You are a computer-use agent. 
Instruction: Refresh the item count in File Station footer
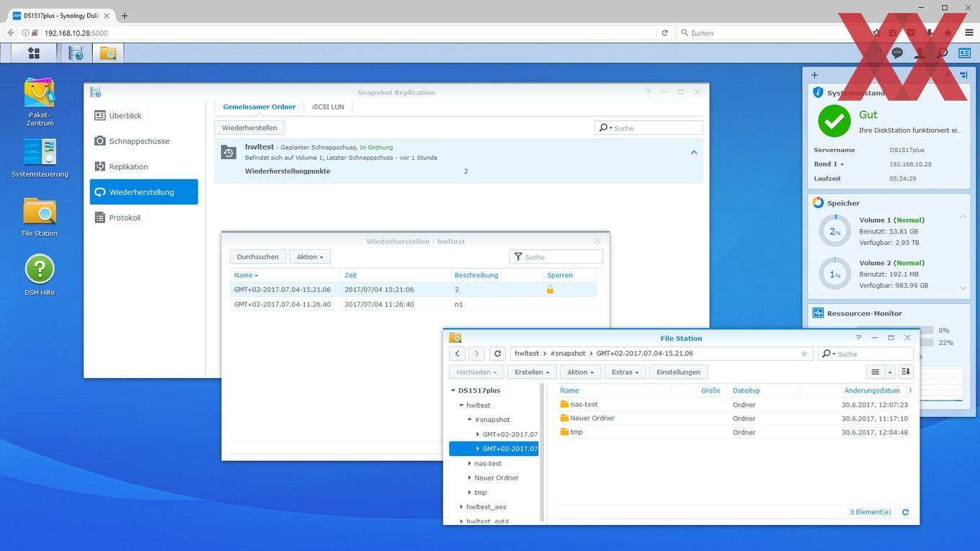906,512
